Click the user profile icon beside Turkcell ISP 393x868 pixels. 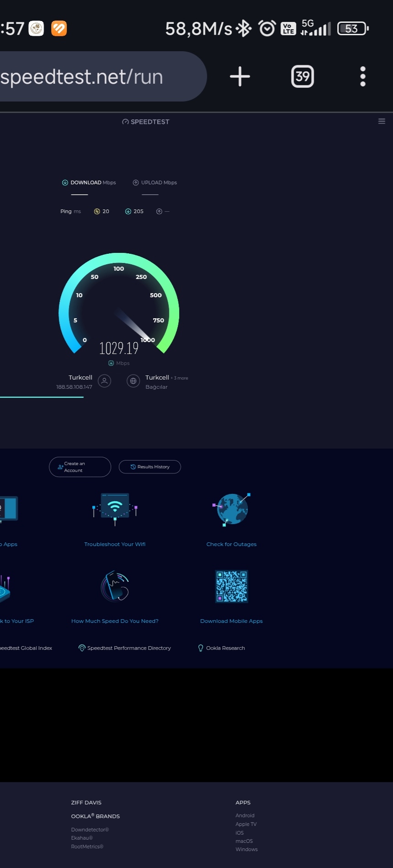tap(104, 381)
